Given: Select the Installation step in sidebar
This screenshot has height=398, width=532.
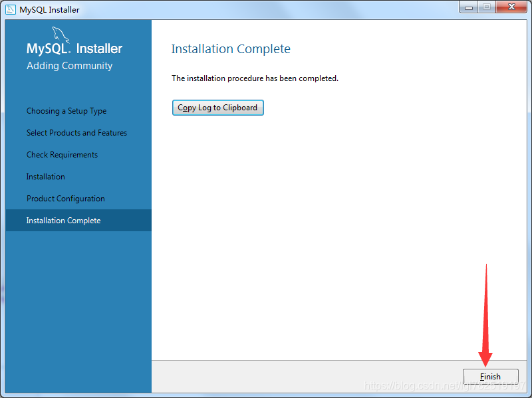Looking at the screenshot, I should (46, 177).
